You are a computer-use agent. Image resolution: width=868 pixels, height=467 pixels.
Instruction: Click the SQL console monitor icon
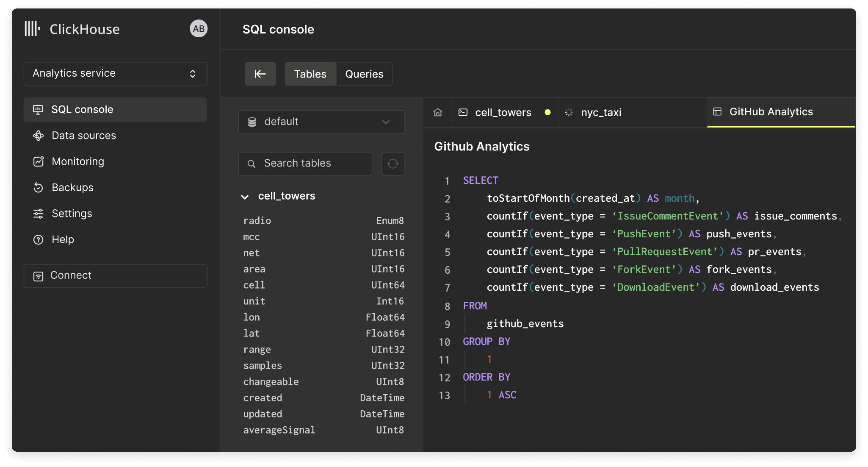coord(38,110)
